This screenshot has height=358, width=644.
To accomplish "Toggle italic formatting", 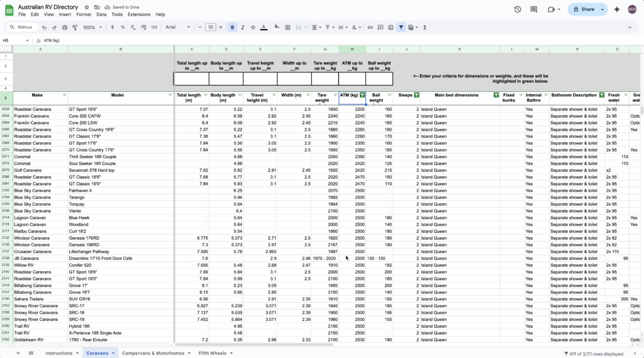I will [x=243, y=28].
